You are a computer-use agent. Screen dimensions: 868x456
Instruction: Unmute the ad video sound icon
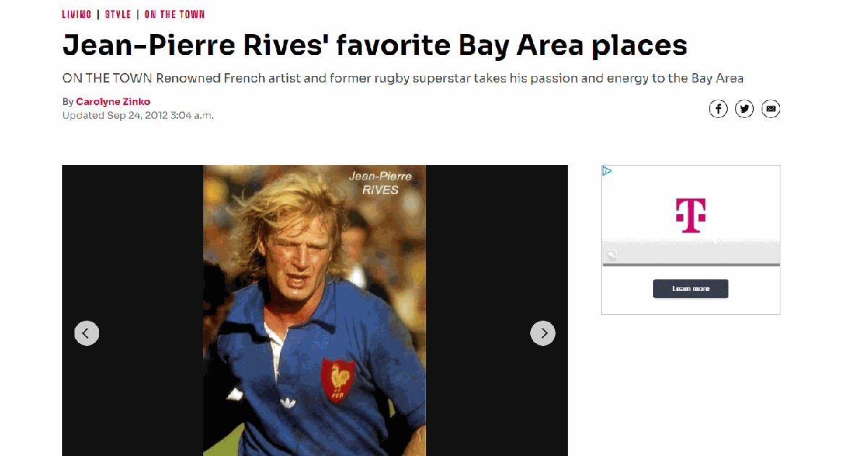(x=612, y=254)
